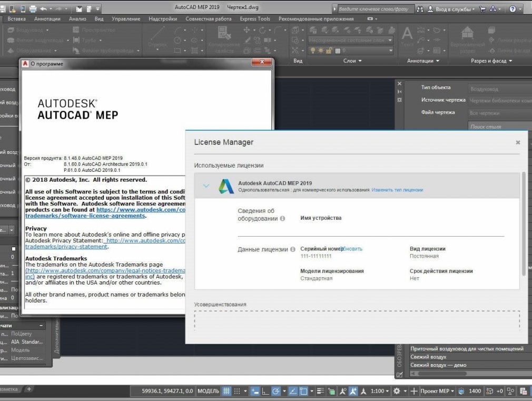Toggle the drawing grid display in status bar
The width and height of the screenshot is (532, 401).
tap(226, 391)
